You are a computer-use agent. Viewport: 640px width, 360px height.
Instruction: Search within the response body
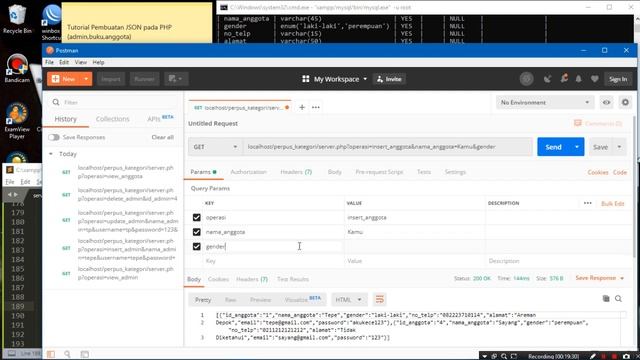point(618,299)
